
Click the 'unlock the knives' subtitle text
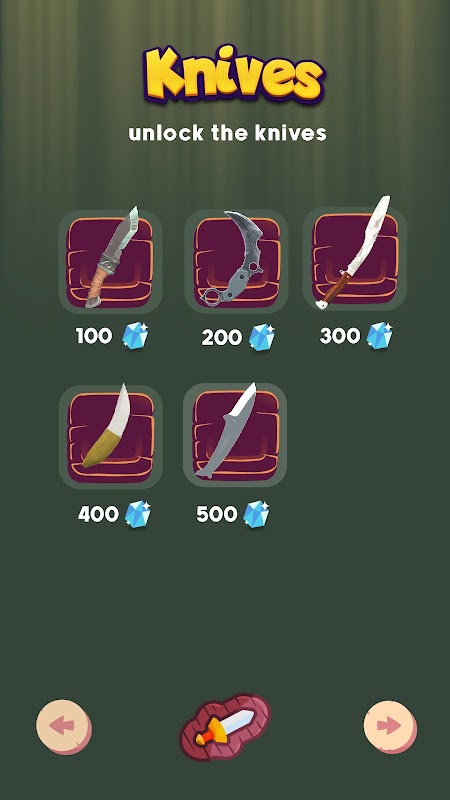pyautogui.click(x=228, y=133)
